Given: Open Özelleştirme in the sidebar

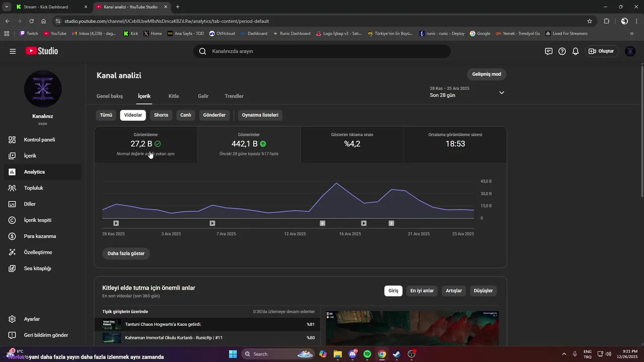Looking at the screenshot, I should (43, 252).
